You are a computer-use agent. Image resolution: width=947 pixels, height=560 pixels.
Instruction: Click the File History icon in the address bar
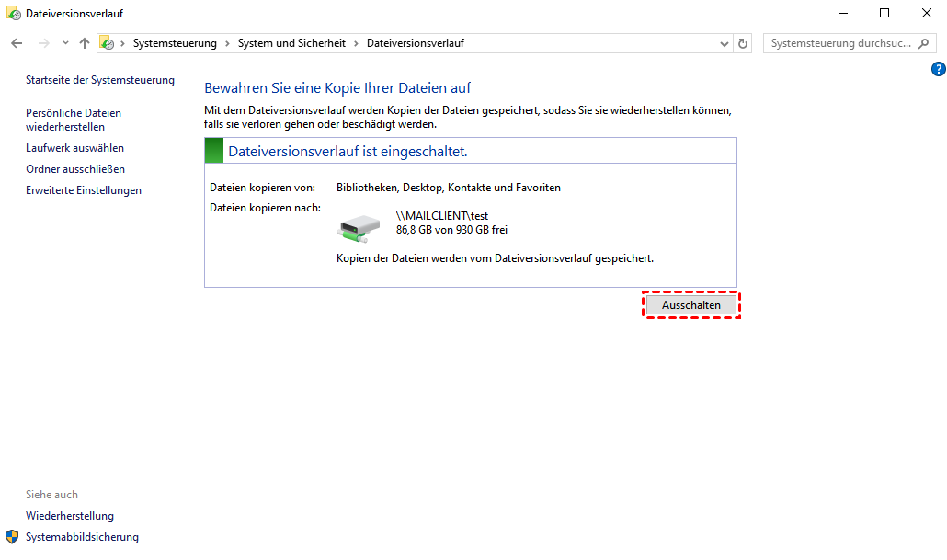(x=108, y=43)
